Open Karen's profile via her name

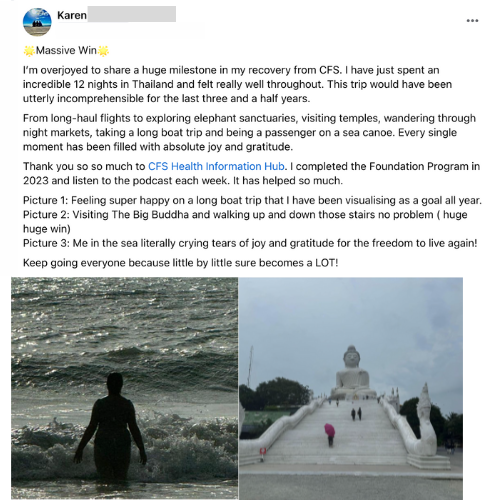click(72, 15)
